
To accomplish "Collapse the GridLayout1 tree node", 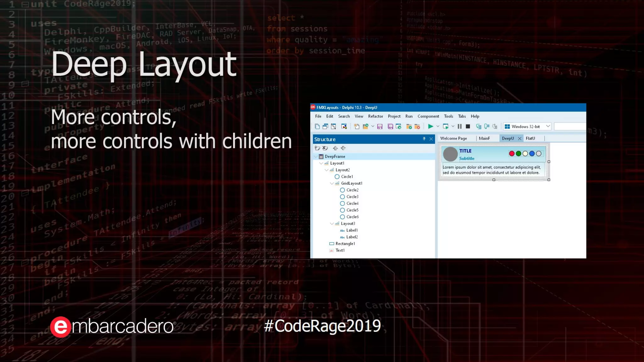I will point(332,184).
